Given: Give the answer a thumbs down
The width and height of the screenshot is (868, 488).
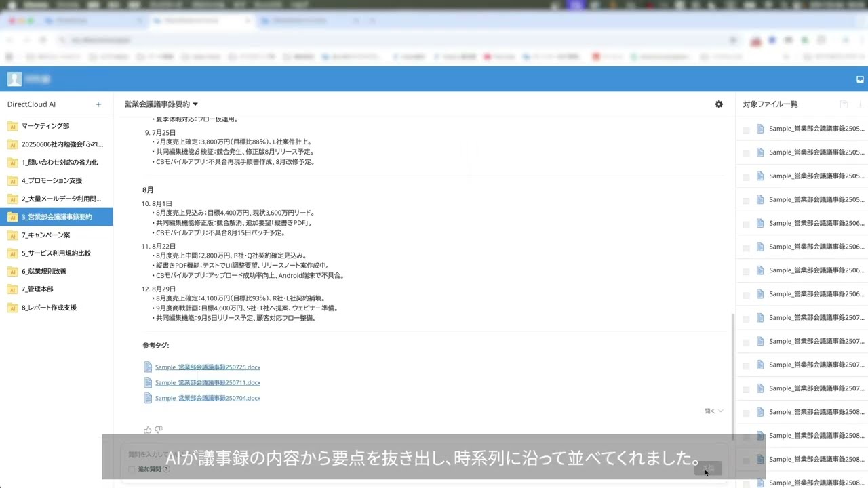Looking at the screenshot, I should click(159, 430).
